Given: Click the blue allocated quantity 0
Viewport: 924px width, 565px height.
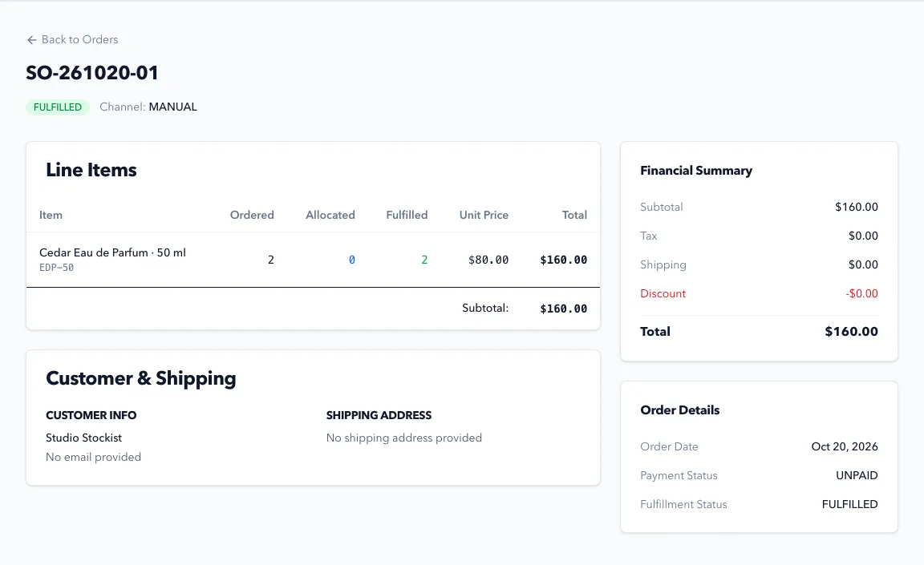Looking at the screenshot, I should pyautogui.click(x=352, y=260).
